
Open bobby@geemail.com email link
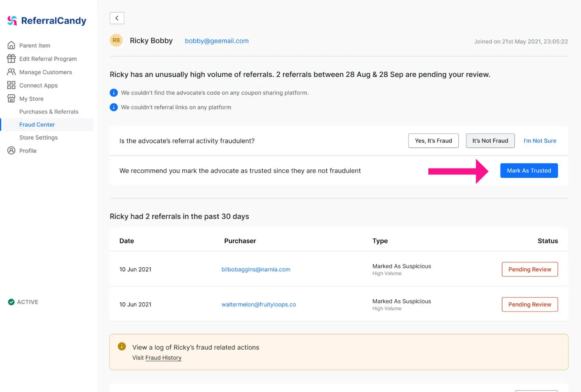click(217, 41)
